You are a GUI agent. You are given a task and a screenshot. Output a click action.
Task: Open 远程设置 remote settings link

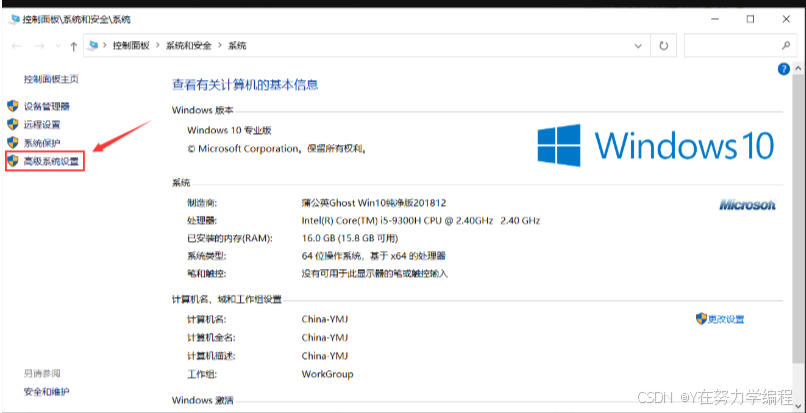(x=42, y=124)
